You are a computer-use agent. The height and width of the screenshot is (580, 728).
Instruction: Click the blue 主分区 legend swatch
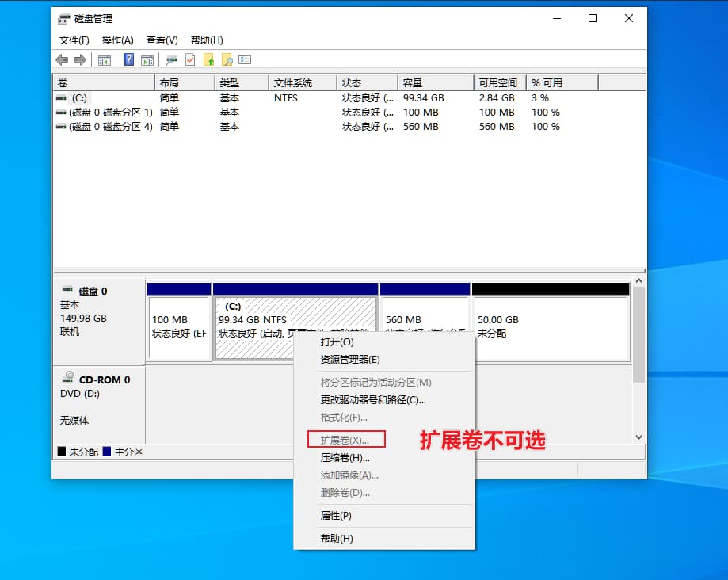(x=107, y=452)
